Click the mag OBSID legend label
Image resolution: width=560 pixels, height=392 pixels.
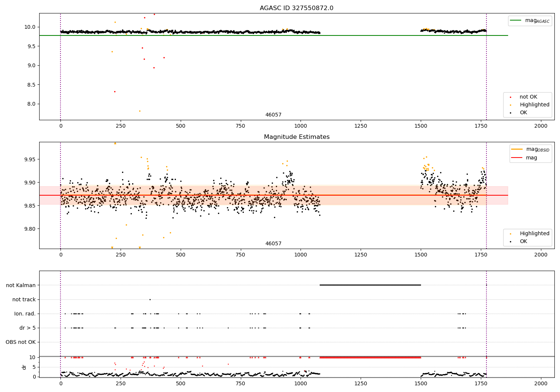pyautogui.click(x=538, y=149)
